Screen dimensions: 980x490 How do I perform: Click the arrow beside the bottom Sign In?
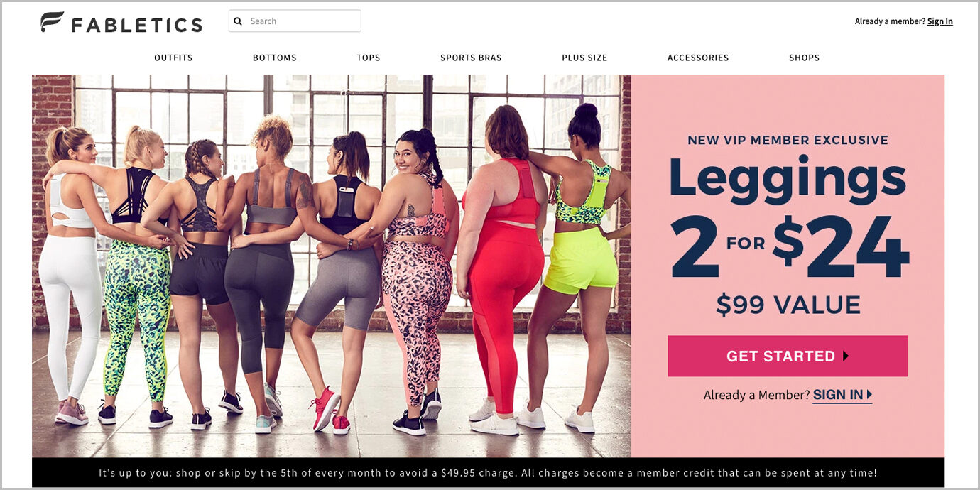coord(869,395)
